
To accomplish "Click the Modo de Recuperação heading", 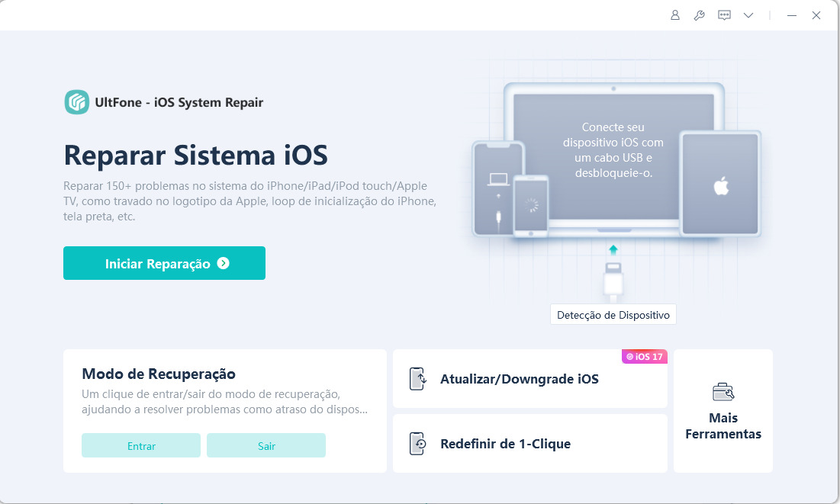I will pyautogui.click(x=159, y=374).
